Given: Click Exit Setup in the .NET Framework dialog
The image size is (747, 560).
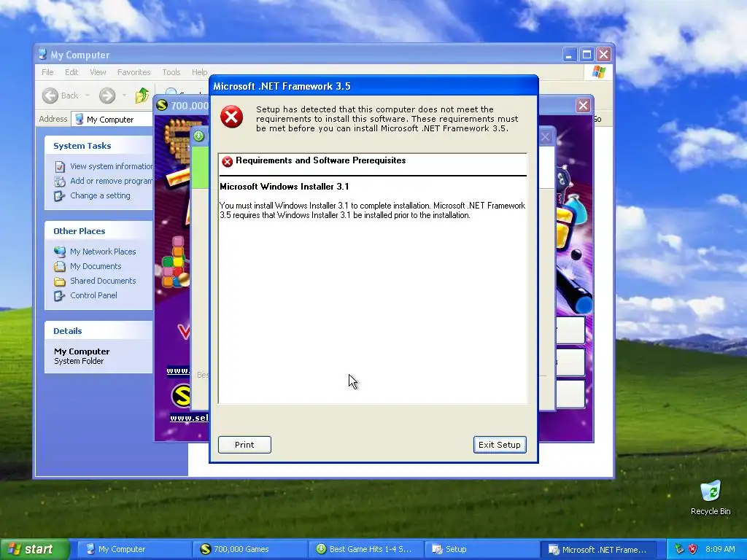Looking at the screenshot, I should (x=499, y=444).
